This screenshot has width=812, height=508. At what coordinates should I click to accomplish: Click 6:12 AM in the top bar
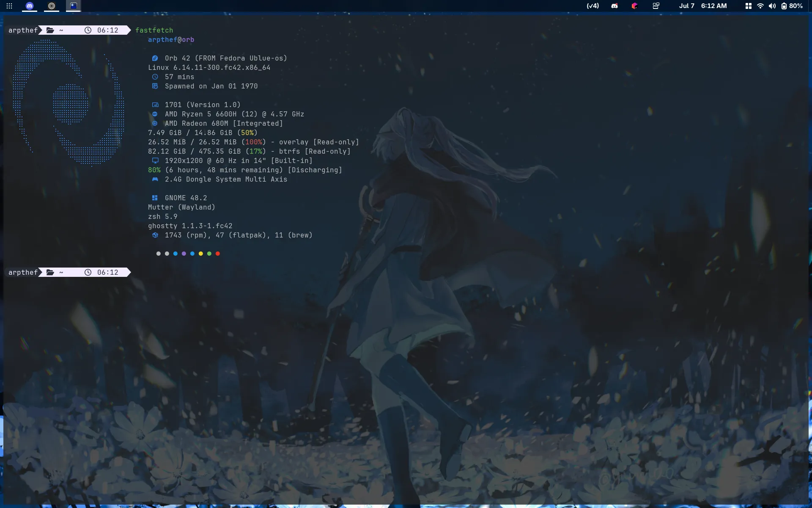[x=714, y=6]
